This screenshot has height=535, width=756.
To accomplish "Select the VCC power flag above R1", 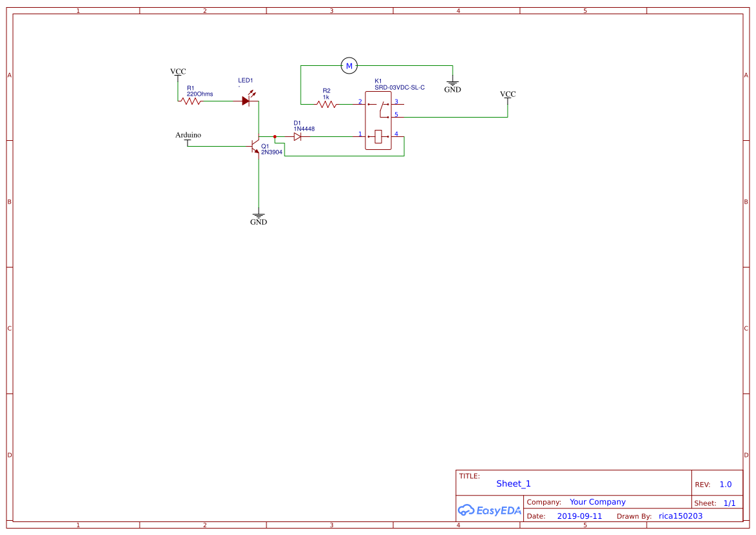I will 177,71.
